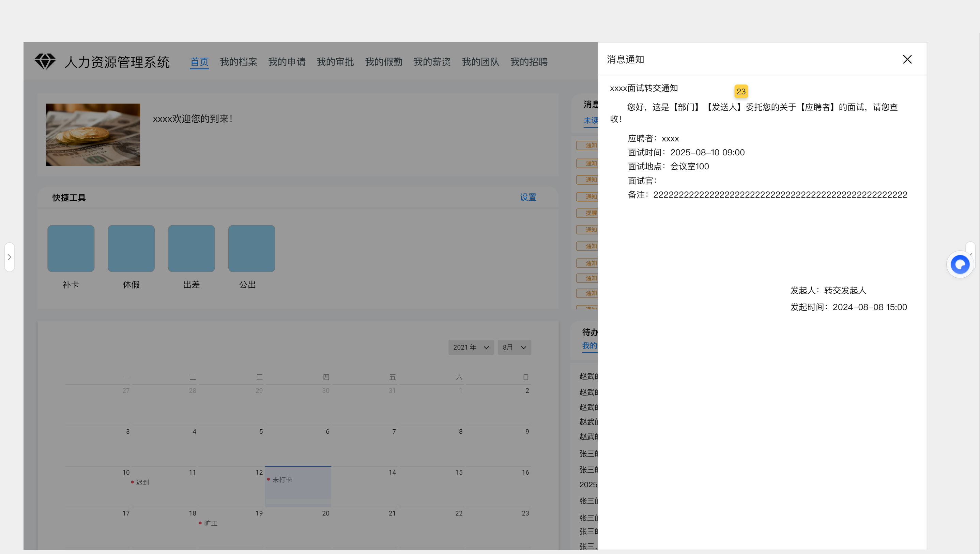This screenshot has width=980, height=554.
Task: Open the 休假 quick tool tile
Action: [x=131, y=248]
